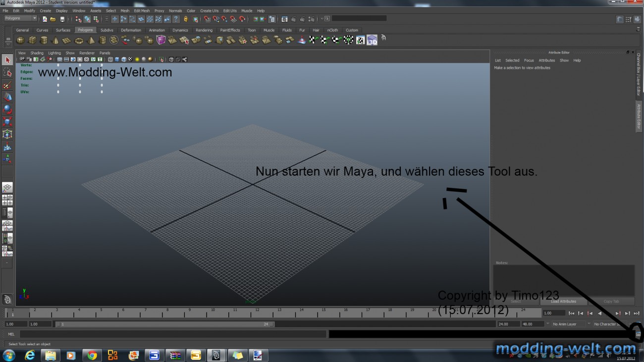The height and width of the screenshot is (362, 644).
Task: Activate the Rotate tool in toolbox
Action: click(7, 109)
